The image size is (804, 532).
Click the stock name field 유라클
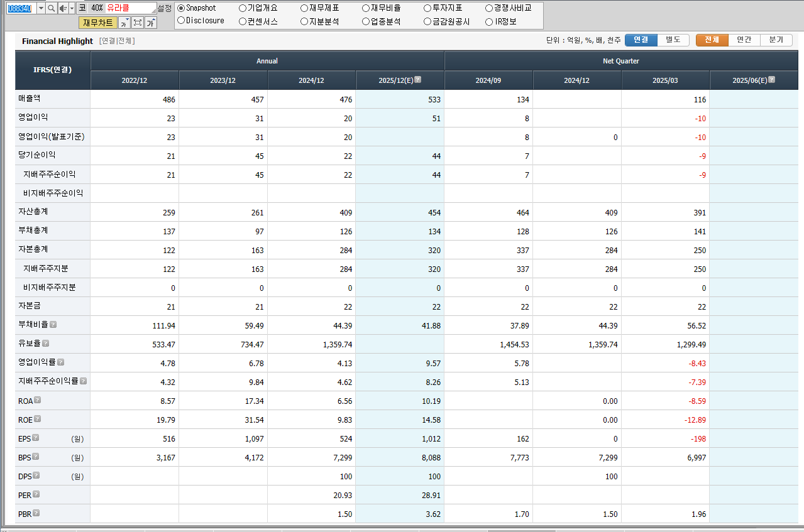click(x=131, y=8)
